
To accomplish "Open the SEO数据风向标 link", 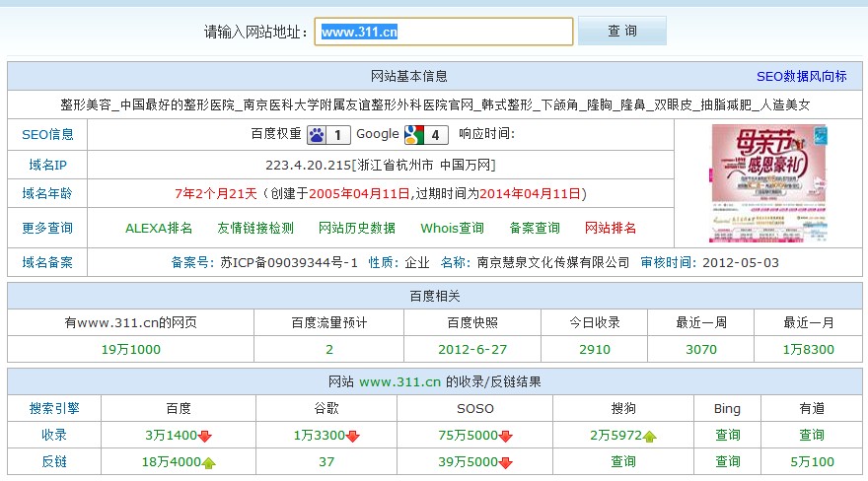I will [x=801, y=76].
